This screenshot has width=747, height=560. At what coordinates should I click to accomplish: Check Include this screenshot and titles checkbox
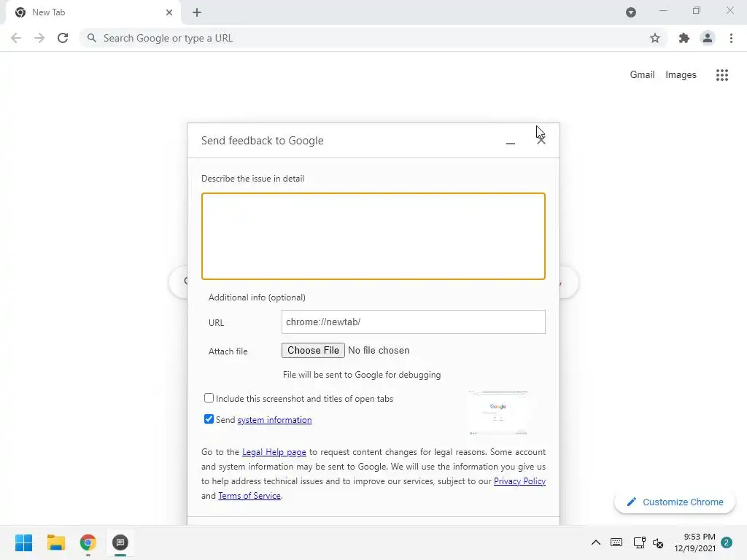[x=209, y=398]
